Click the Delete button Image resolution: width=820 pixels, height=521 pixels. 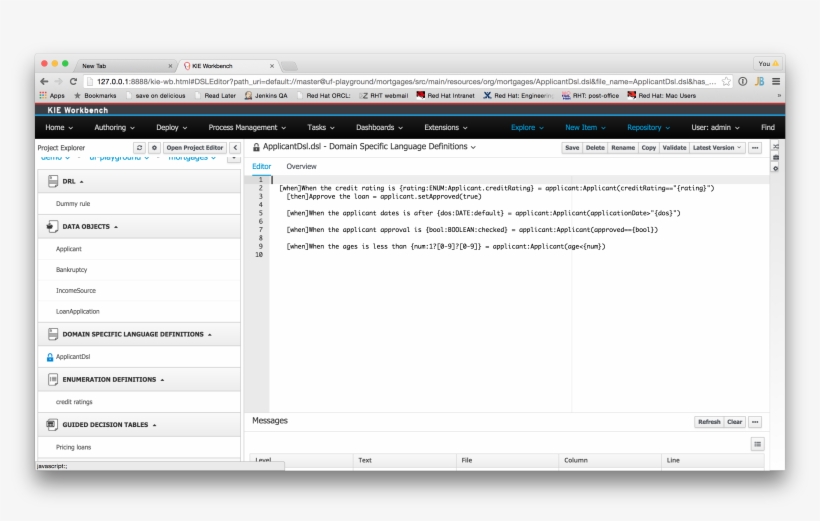tap(595, 148)
